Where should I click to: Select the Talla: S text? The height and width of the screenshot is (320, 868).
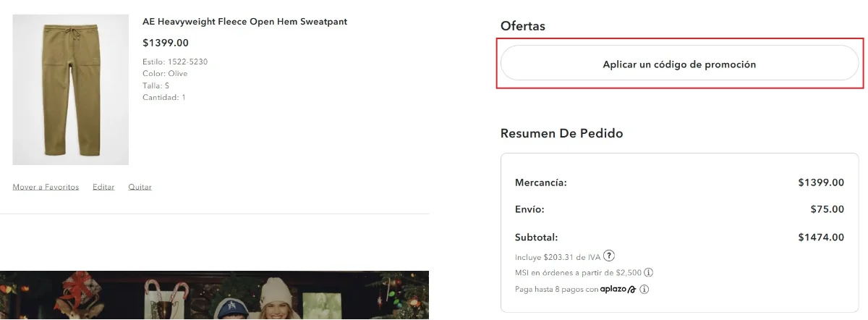click(156, 85)
